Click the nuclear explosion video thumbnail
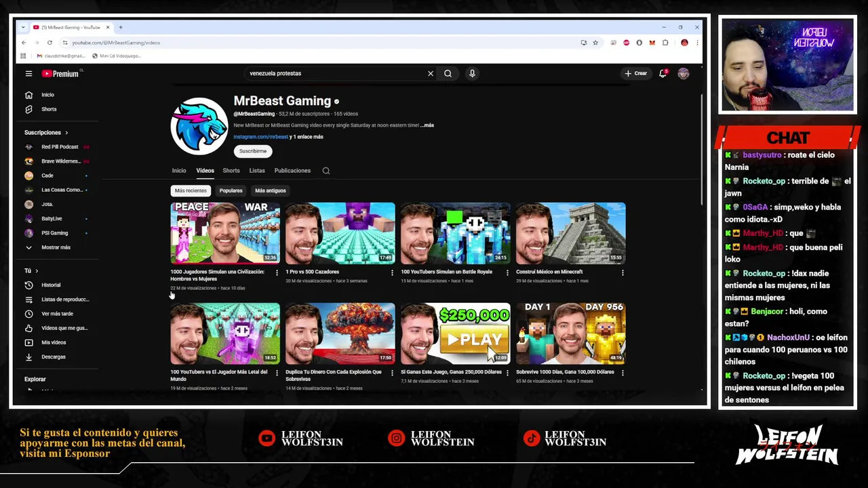Image resolution: width=868 pixels, height=488 pixels. (x=340, y=333)
